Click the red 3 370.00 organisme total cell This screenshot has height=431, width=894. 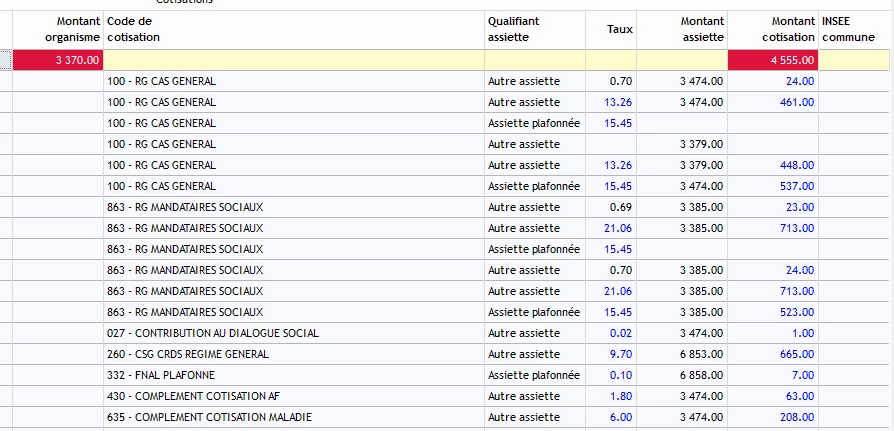pyautogui.click(x=58, y=60)
